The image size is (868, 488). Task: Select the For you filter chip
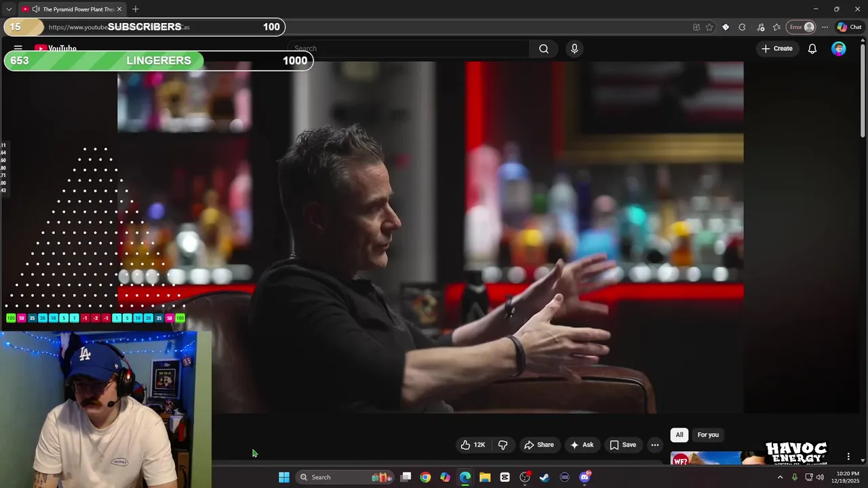pos(708,435)
